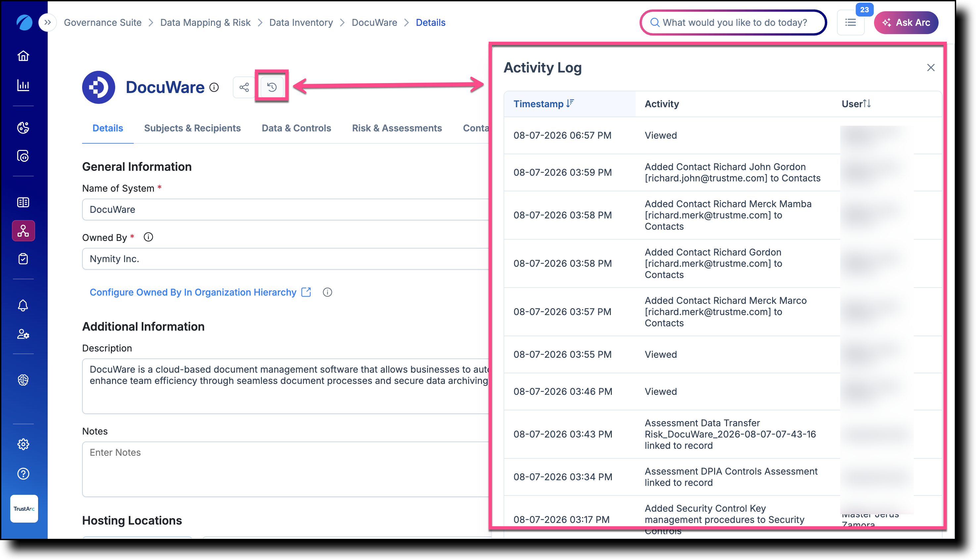Focus the 'What would you like to do today' search
The width and height of the screenshot is (976, 560).
733,22
